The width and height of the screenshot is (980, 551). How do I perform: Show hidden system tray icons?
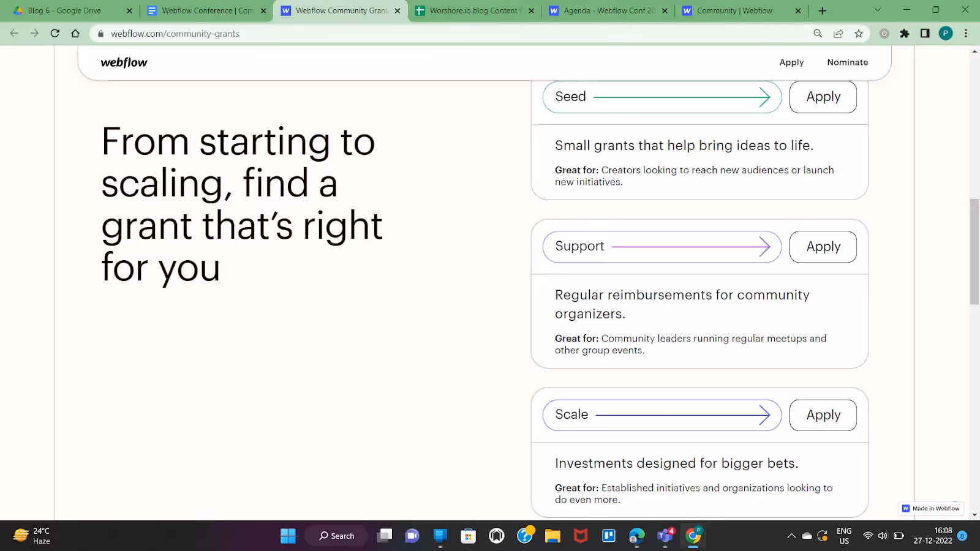click(x=791, y=536)
